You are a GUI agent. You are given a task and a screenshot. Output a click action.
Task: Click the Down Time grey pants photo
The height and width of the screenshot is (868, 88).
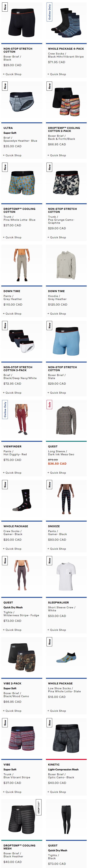click(x=22, y=265)
